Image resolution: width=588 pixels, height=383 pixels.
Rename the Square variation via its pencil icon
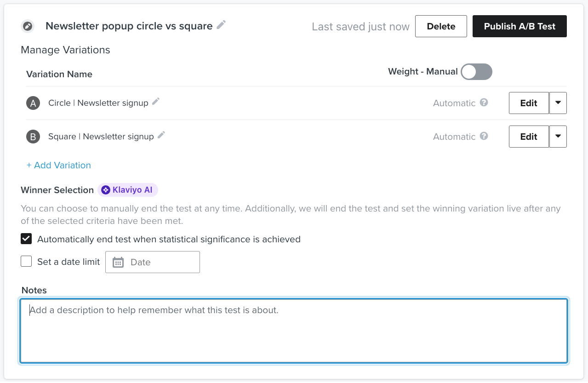tap(161, 135)
